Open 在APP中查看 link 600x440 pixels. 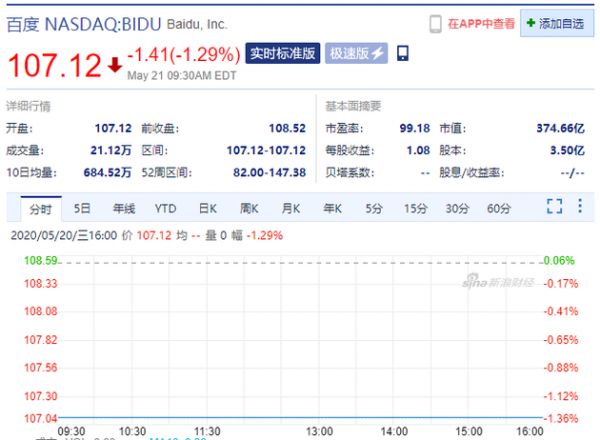(481, 23)
